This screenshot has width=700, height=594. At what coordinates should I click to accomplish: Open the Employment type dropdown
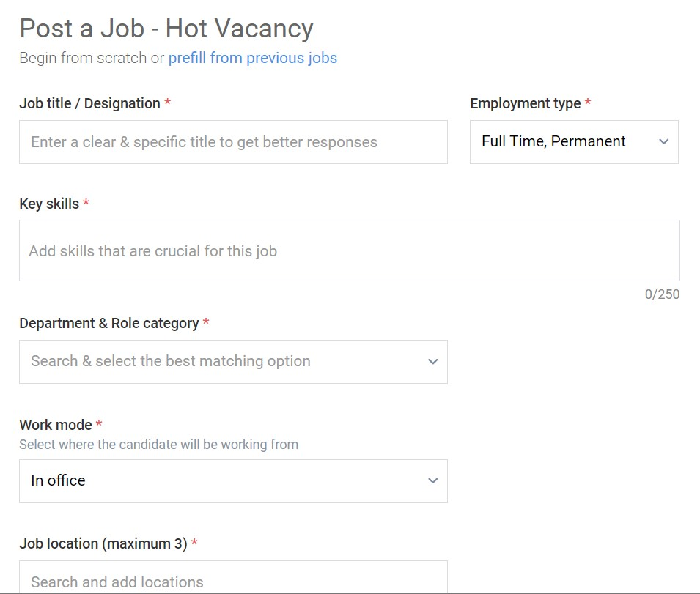[x=574, y=142]
